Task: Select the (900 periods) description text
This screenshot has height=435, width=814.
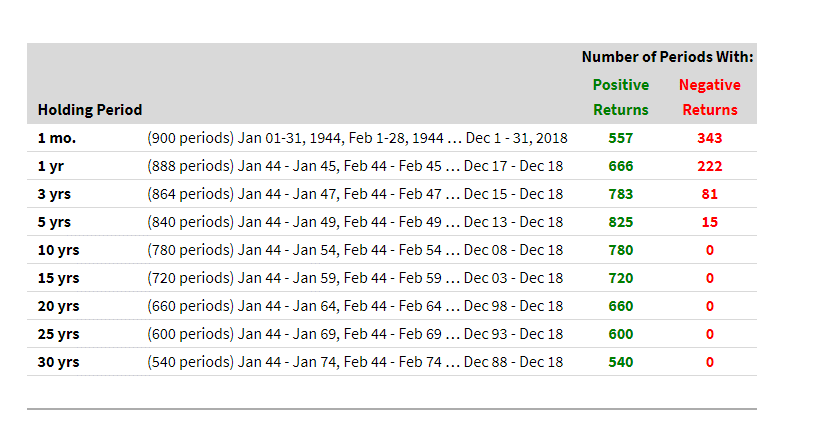Action: click(357, 138)
